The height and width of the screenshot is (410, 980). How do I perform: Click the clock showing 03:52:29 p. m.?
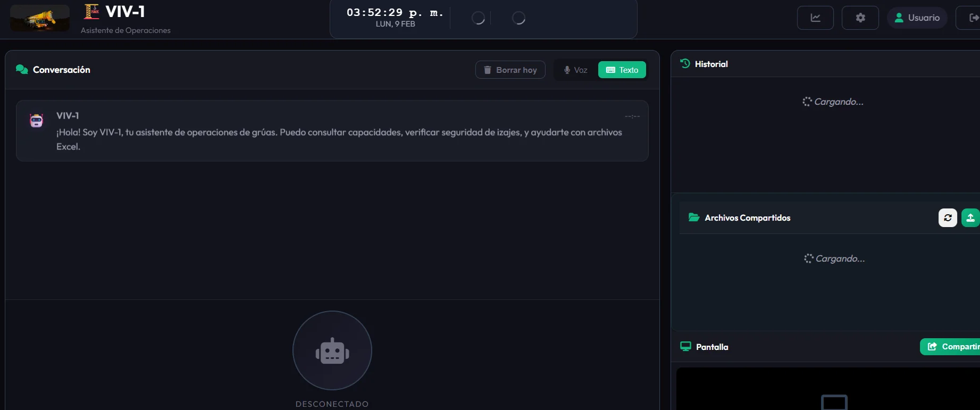(x=395, y=13)
